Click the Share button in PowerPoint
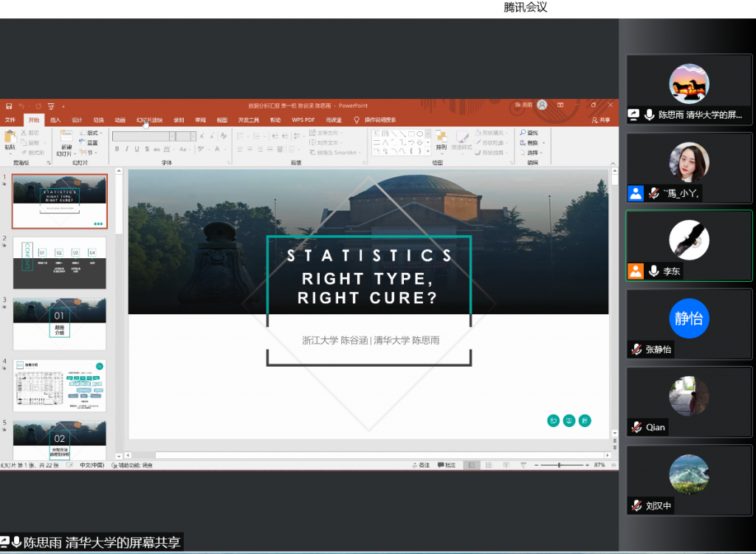Image resolution: width=756 pixels, height=554 pixels. [x=601, y=120]
